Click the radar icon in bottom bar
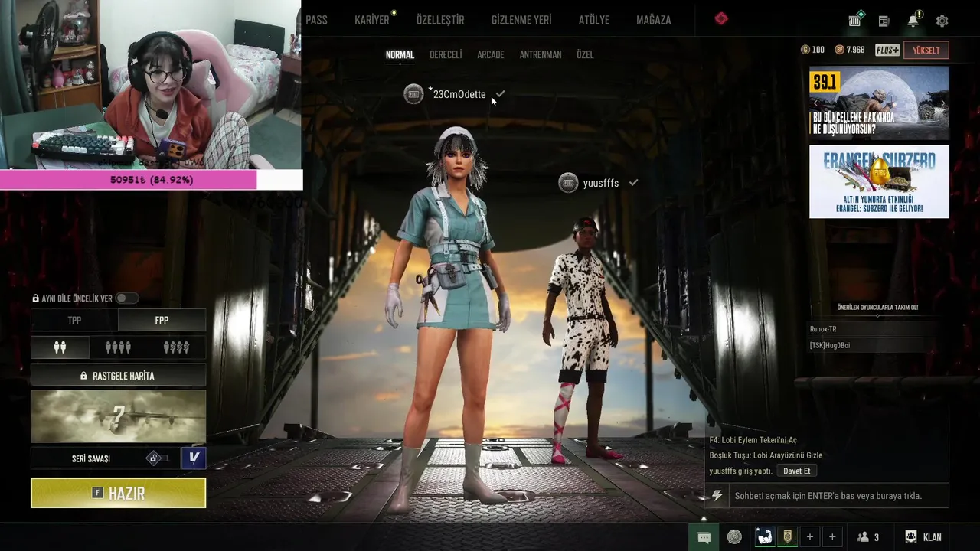Image resolution: width=980 pixels, height=551 pixels. pos(734,536)
